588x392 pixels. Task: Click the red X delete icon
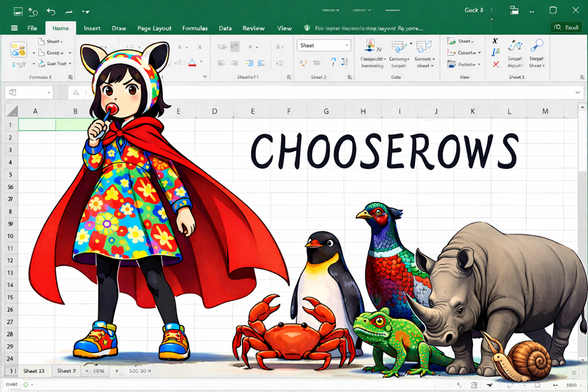click(x=495, y=64)
